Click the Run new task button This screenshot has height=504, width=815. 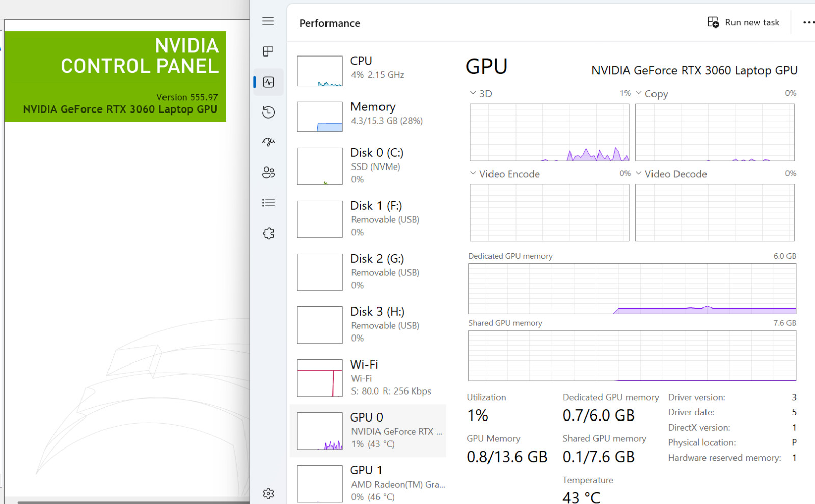pos(743,22)
